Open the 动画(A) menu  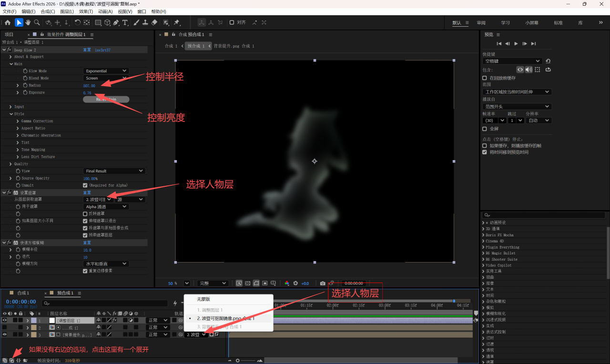105,11
